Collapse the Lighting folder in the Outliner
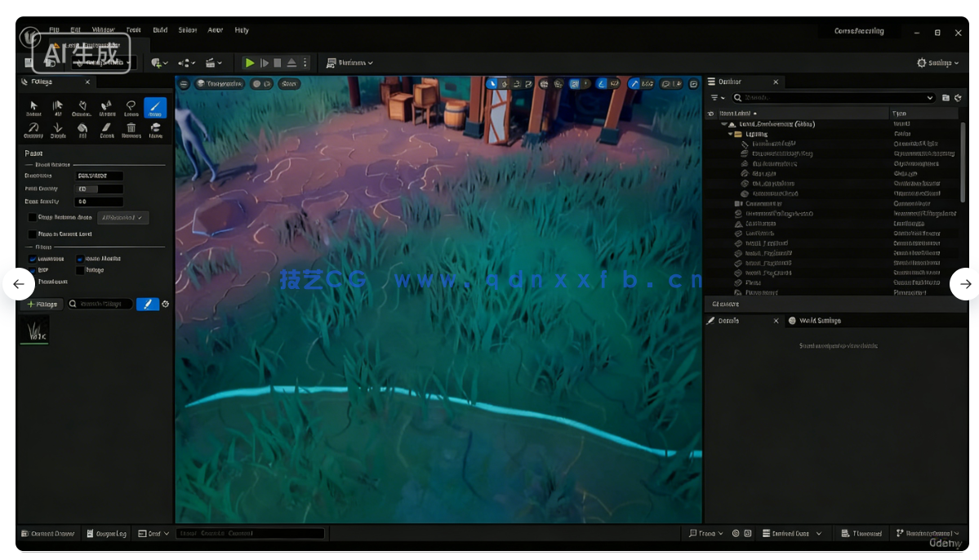979x560 pixels. point(732,133)
